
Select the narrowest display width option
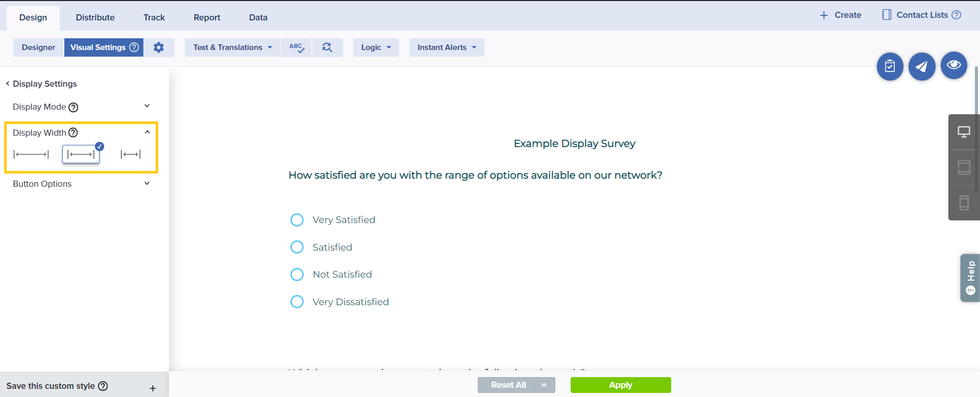[131, 154]
